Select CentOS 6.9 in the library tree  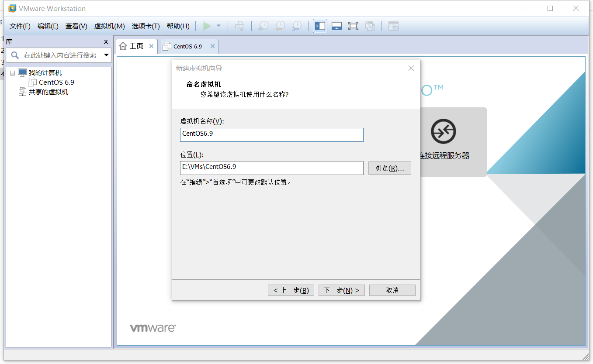point(57,82)
